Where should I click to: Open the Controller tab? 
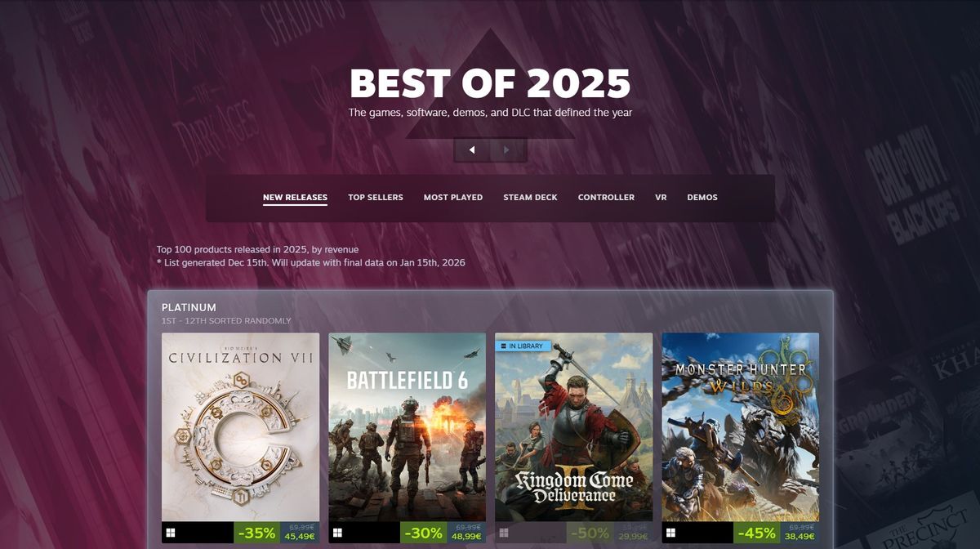[x=606, y=198]
